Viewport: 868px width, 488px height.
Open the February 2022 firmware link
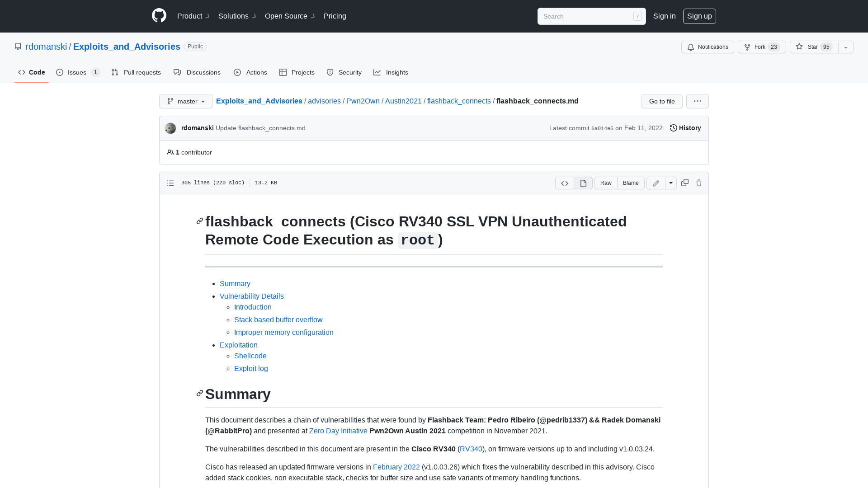click(396, 467)
